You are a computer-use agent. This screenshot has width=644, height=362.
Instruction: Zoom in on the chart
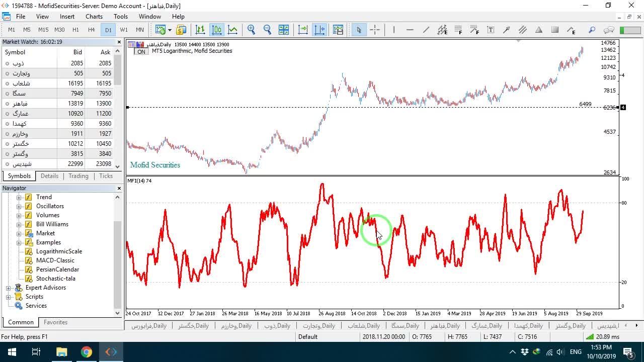[x=252, y=30]
